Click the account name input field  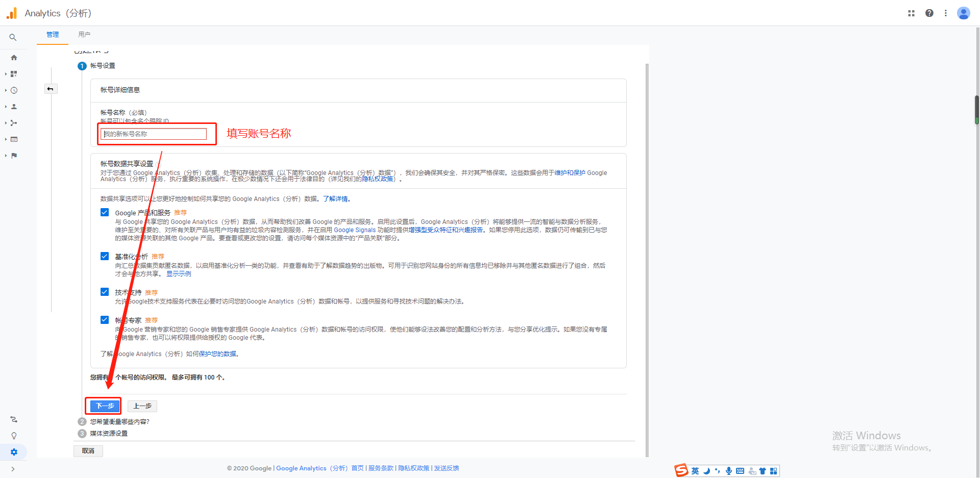[x=154, y=134]
